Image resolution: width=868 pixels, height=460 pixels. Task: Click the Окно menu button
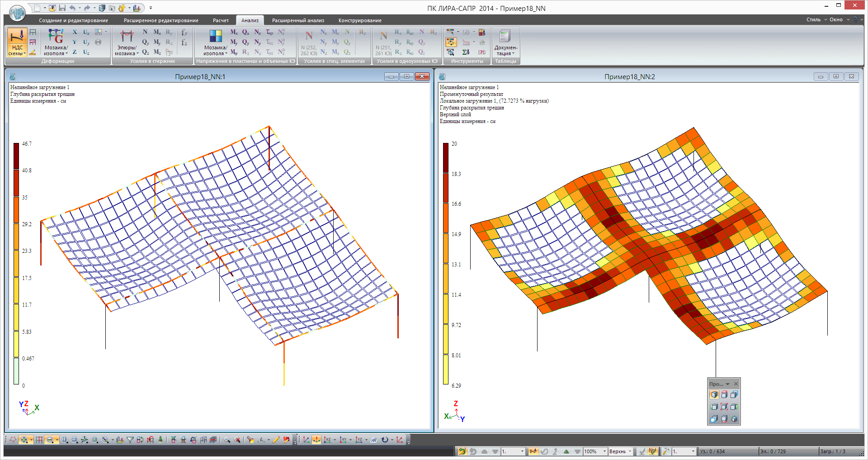836,19
